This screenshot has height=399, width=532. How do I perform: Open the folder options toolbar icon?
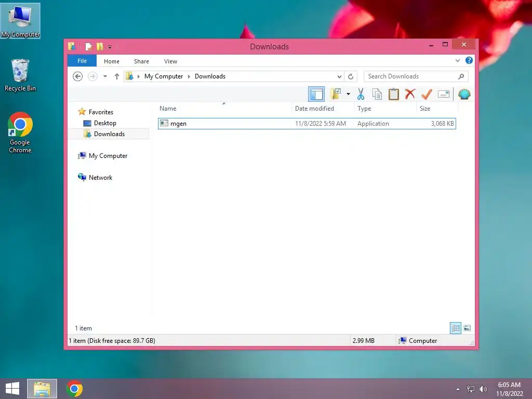tap(336, 94)
